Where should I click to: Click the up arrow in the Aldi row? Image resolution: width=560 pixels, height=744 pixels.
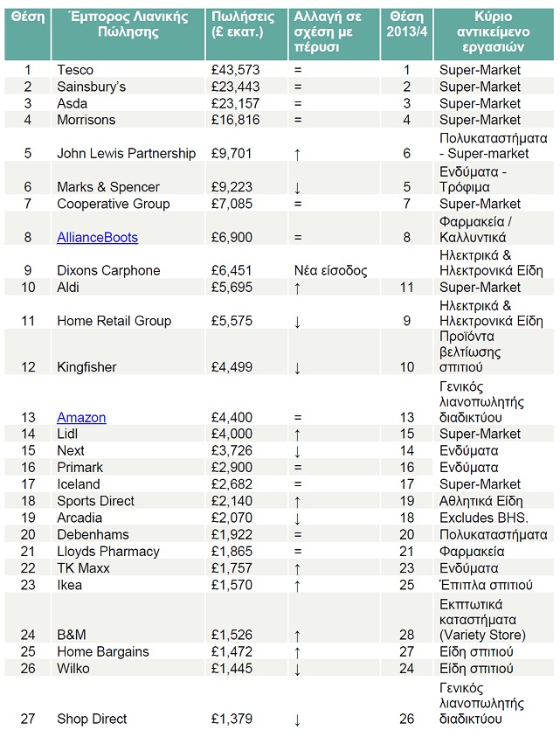pyautogui.click(x=298, y=288)
